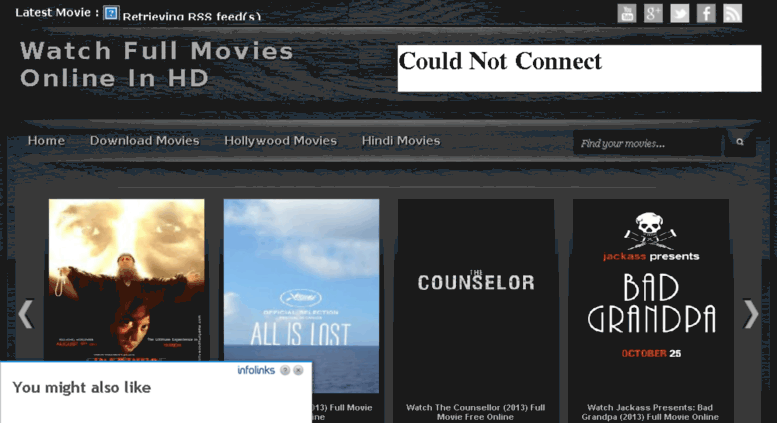
Task: Open the Twitter social icon
Action: (679, 13)
